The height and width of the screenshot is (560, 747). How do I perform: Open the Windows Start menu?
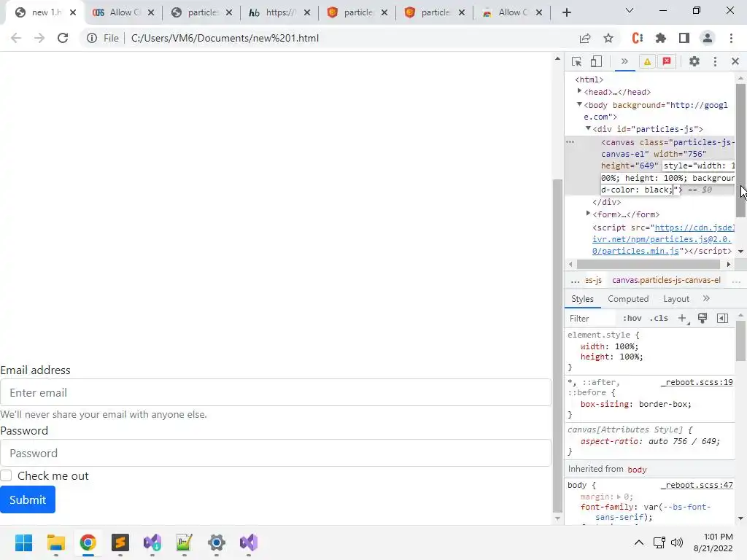click(x=23, y=542)
